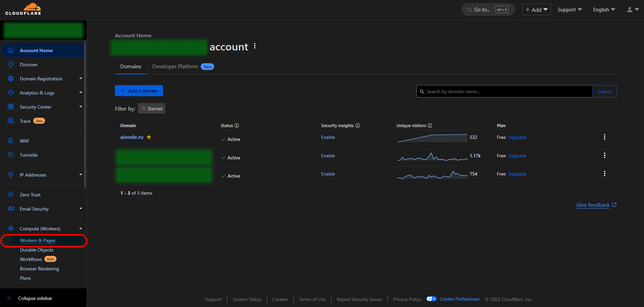Toggle the Cookie Preferences switch icon
The width and height of the screenshot is (644, 307).
pos(431,299)
